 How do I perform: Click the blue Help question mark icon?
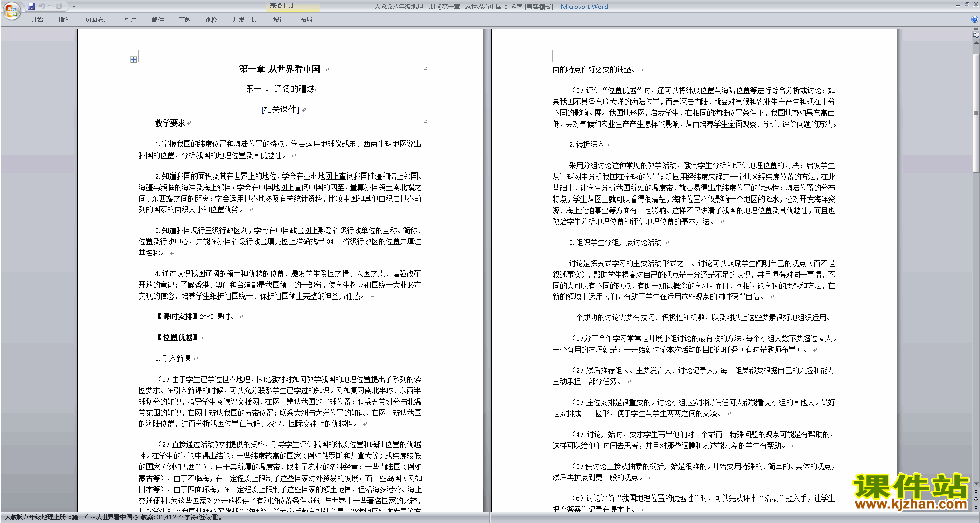(975, 20)
